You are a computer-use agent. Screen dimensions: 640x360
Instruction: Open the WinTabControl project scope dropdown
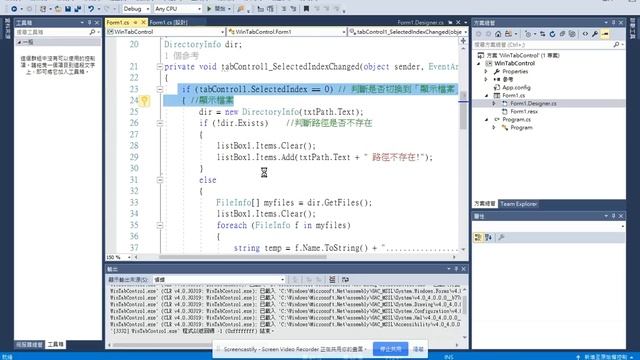point(166,32)
